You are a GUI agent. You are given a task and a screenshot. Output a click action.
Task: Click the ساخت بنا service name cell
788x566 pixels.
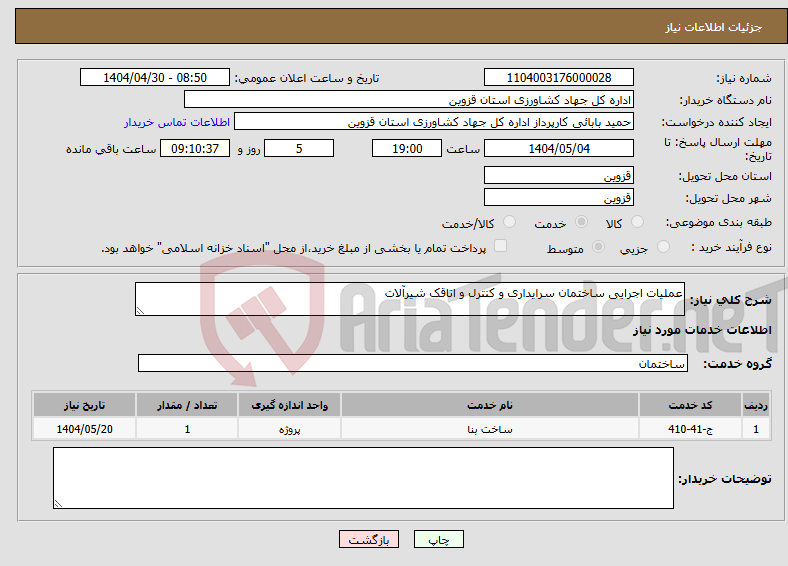pos(489,429)
